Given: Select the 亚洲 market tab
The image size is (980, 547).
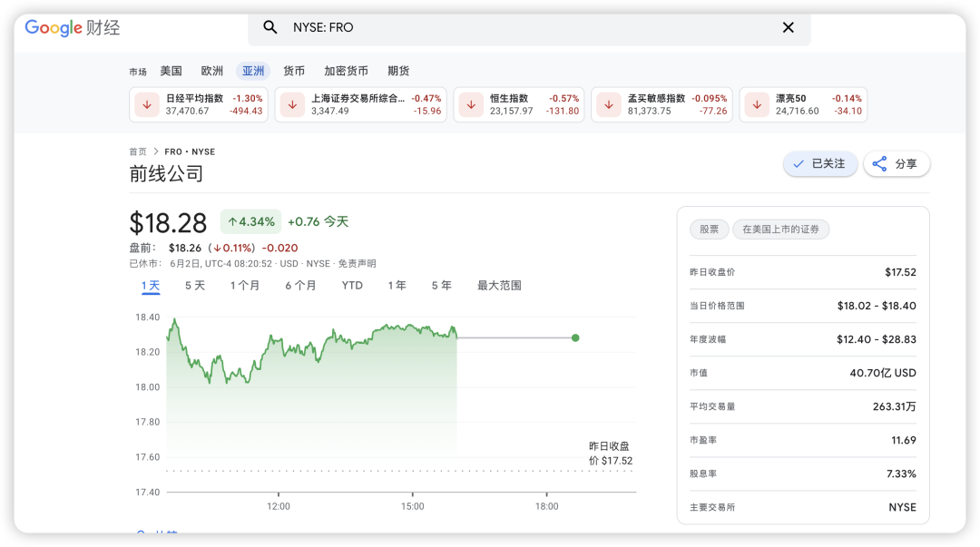Looking at the screenshot, I should (x=253, y=72).
